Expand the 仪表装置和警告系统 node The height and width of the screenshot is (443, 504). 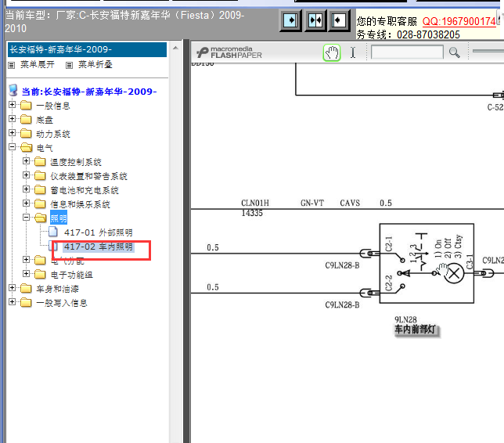click(x=27, y=175)
